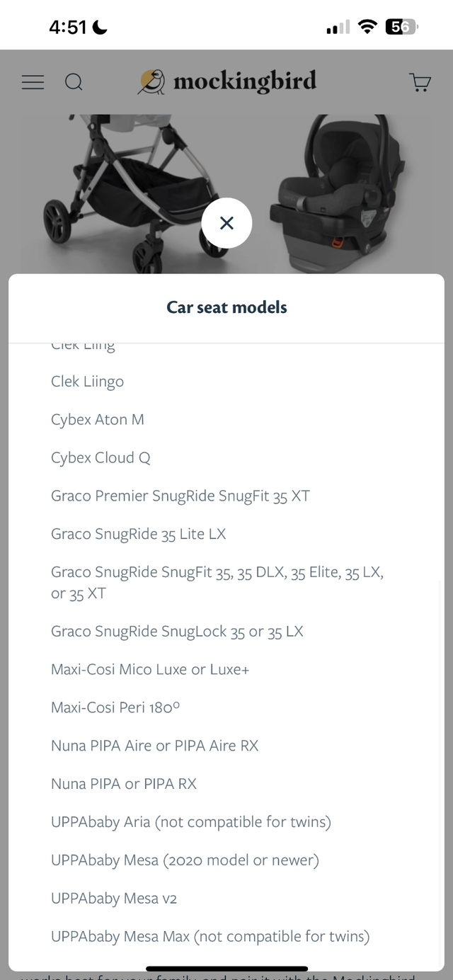453x980 pixels.
Task: Open the shopping cart icon
Action: 420,82
